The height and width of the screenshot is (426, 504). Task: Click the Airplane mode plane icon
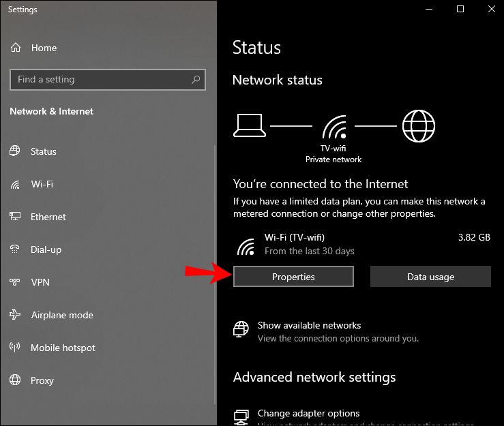click(x=15, y=314)
